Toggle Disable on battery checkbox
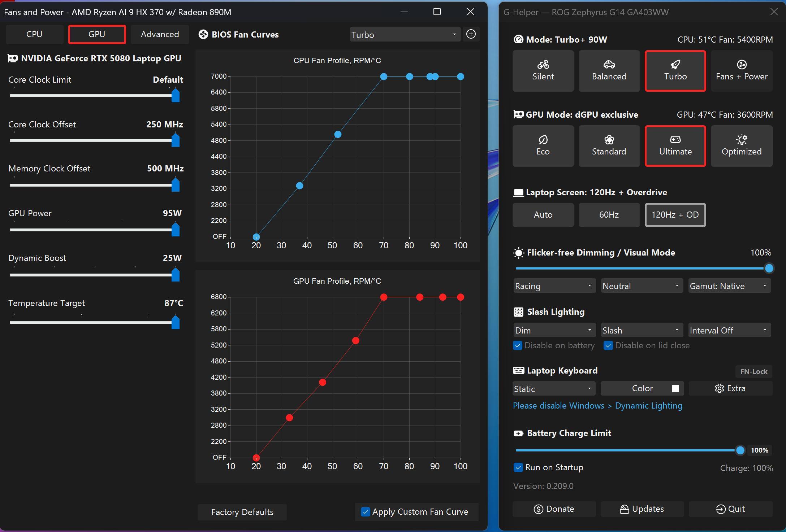The height and width of the screenshot is (532, 786). (518, 345)
